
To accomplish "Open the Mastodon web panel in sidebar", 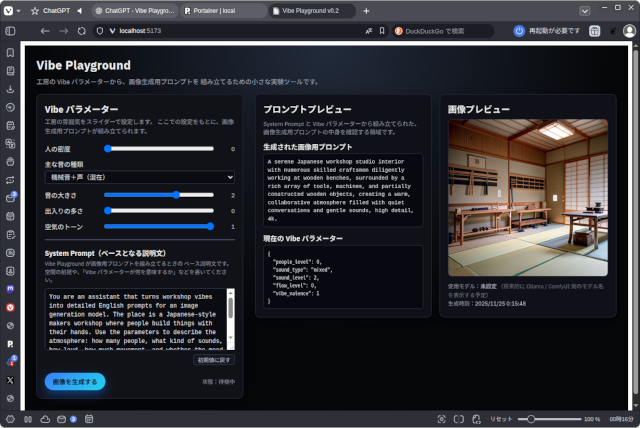I will coord(10,288).
